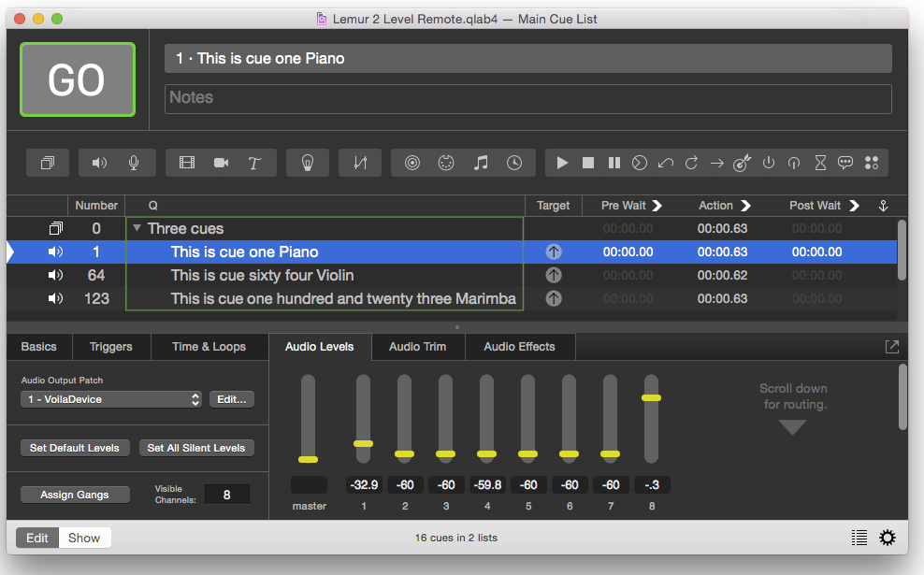Add a Light cue using the bulb icon
This screenshot has width=924, height=575.
(307, 163)
